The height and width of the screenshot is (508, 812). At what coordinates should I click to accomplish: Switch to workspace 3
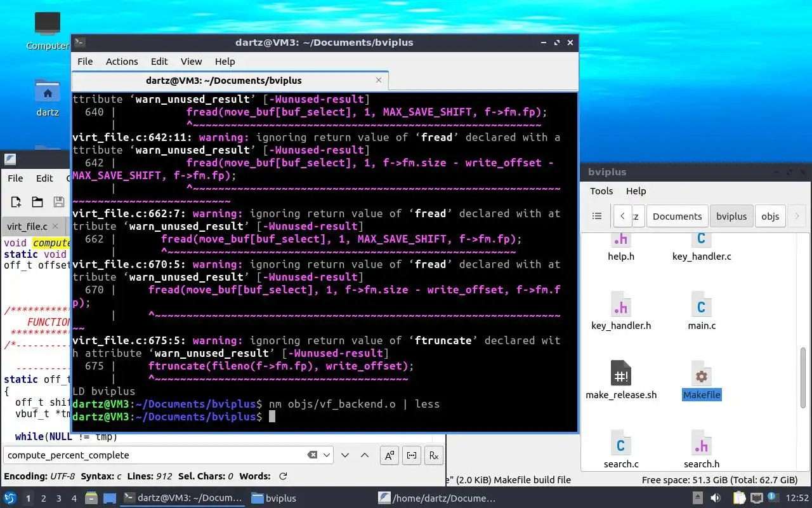pyautogui.click(x=59, y=498)
